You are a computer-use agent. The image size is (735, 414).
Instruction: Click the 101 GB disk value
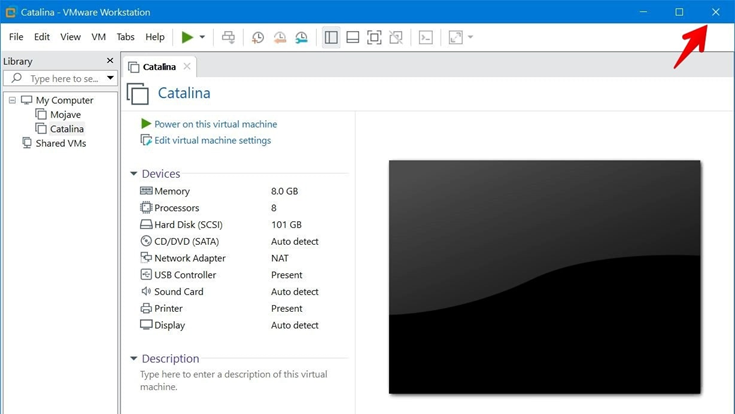pyautogui.click(x=286, y=225)
